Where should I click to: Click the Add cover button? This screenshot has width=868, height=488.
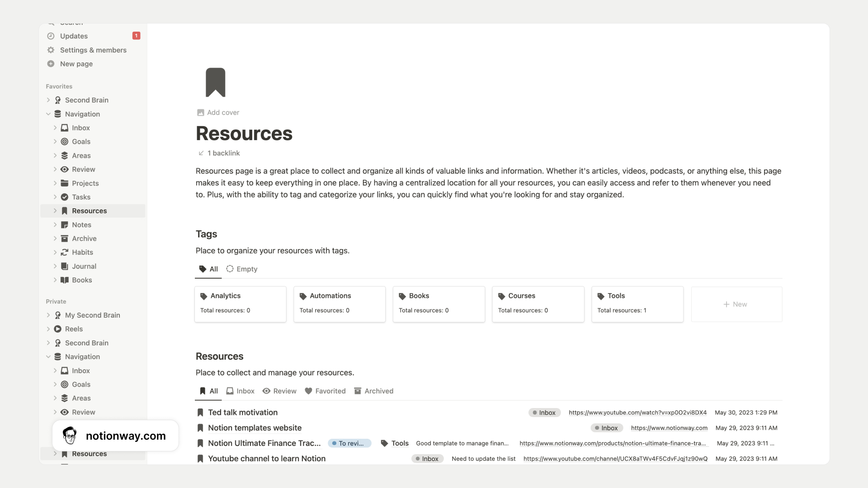218,113
